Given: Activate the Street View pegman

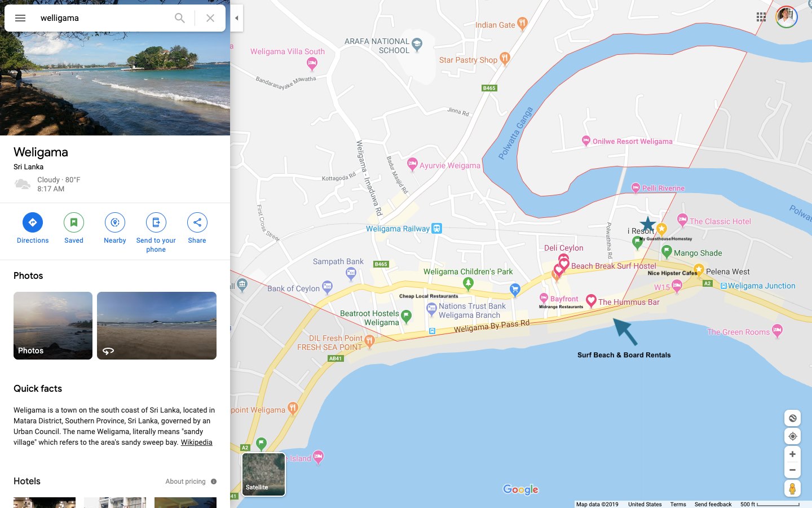Looking at the screenshot, I should point(792,488).
